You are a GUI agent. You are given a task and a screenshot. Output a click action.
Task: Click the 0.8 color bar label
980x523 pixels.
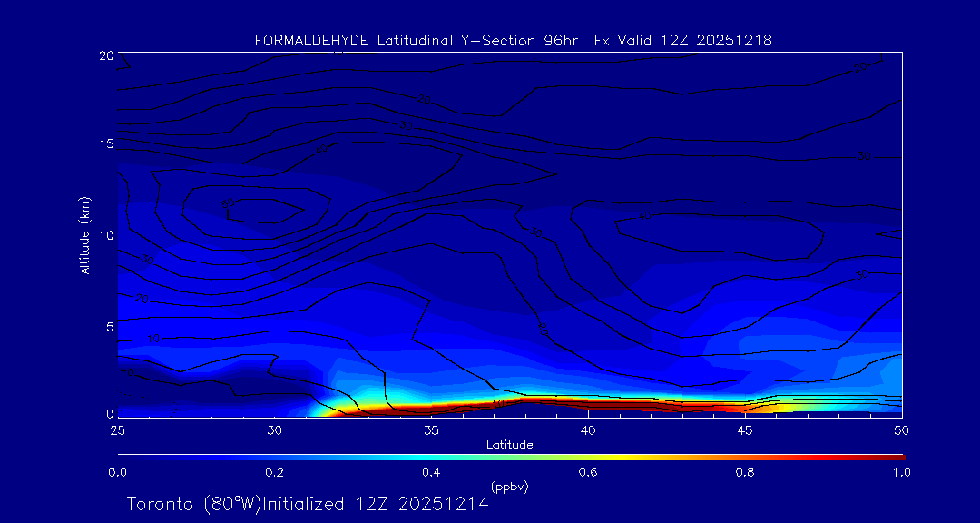[745, 472]
